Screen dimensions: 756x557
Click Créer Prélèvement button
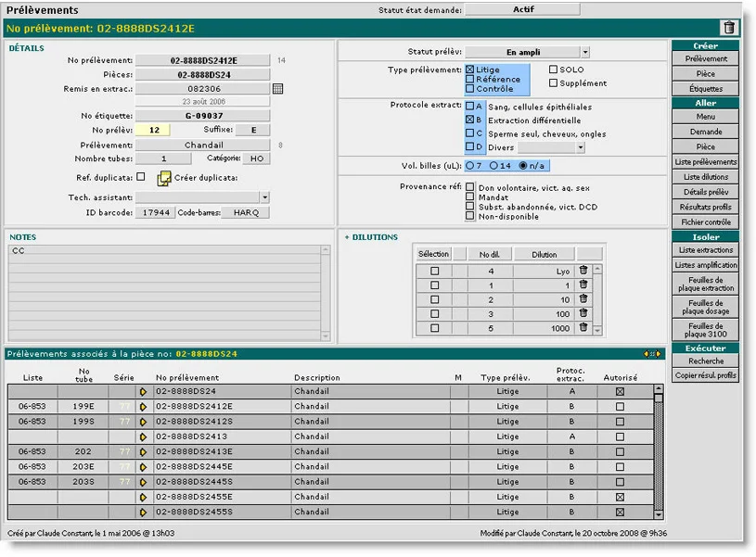pyautogui.click(x=705, y=58)
